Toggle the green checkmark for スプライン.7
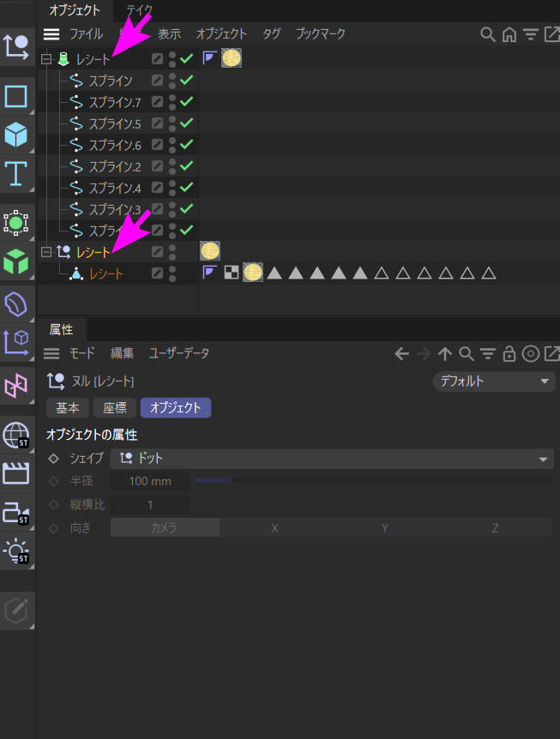Image resolution: width=560 pixels, height=739 pixels. coord(186,102)
